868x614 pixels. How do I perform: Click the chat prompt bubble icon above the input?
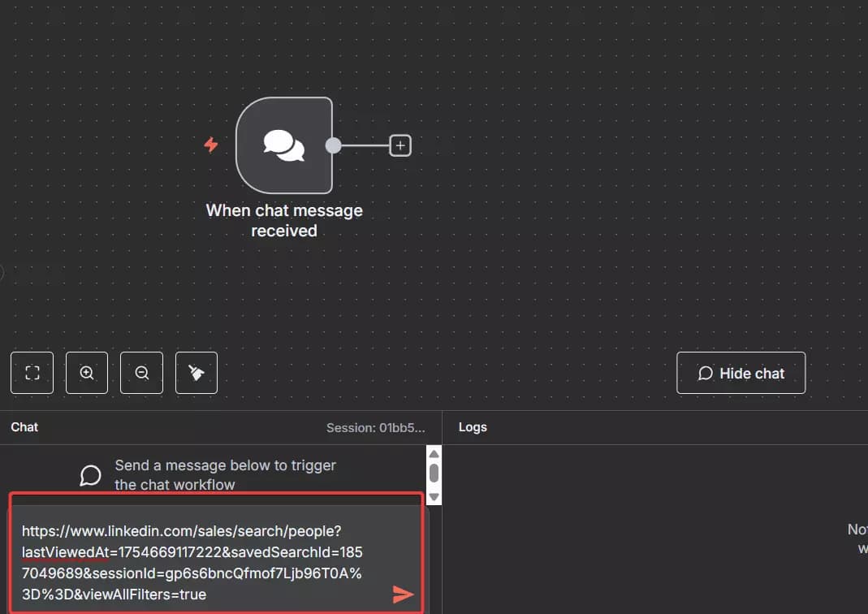tap(90, 475)
